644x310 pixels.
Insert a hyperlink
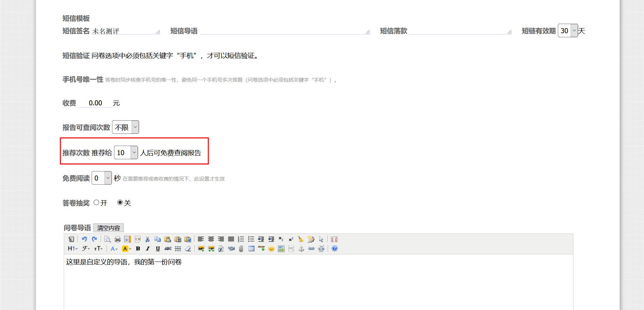[311, 249]
